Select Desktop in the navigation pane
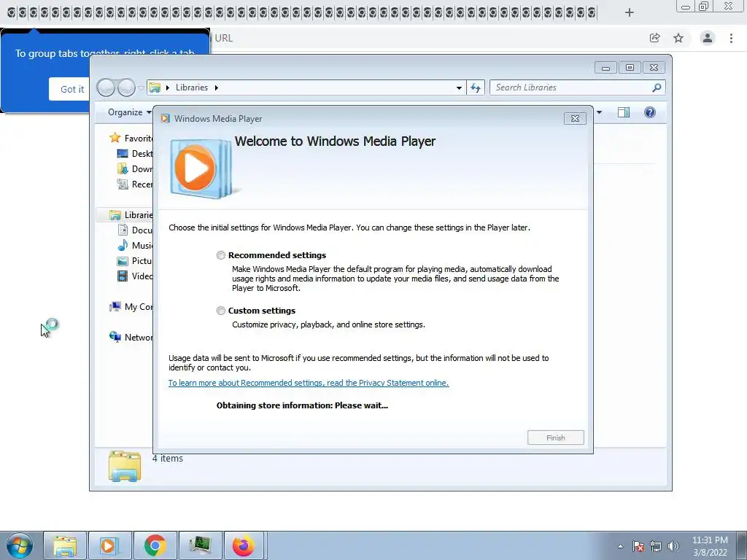747x560 pixels. [135, 153]
